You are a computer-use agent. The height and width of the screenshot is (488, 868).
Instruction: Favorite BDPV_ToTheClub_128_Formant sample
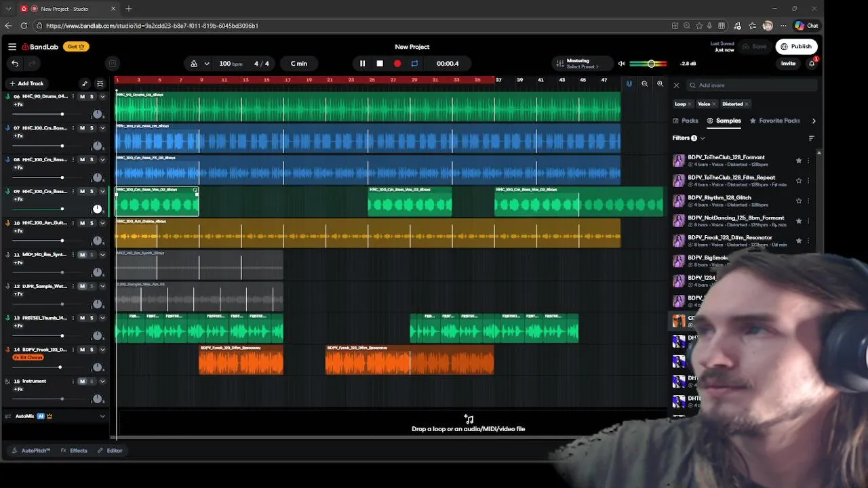799,161
